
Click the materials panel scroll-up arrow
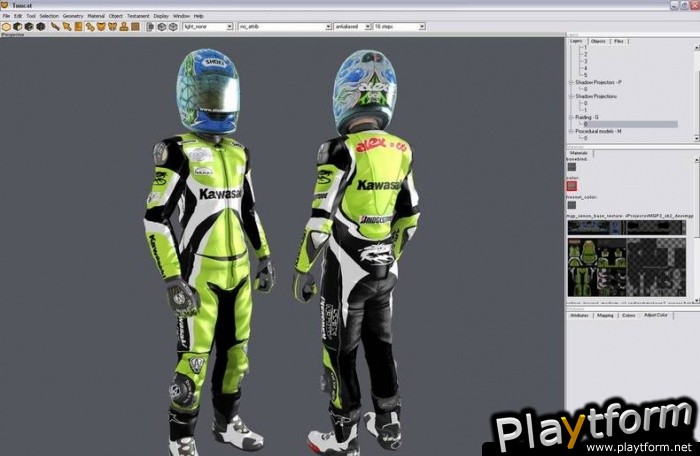tap(697, 159)
